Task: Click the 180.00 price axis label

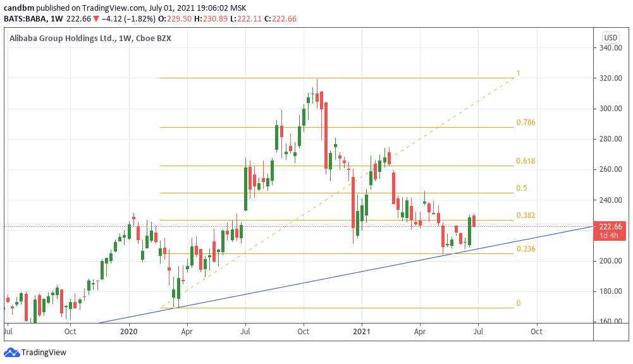Action: pos(610,291)
